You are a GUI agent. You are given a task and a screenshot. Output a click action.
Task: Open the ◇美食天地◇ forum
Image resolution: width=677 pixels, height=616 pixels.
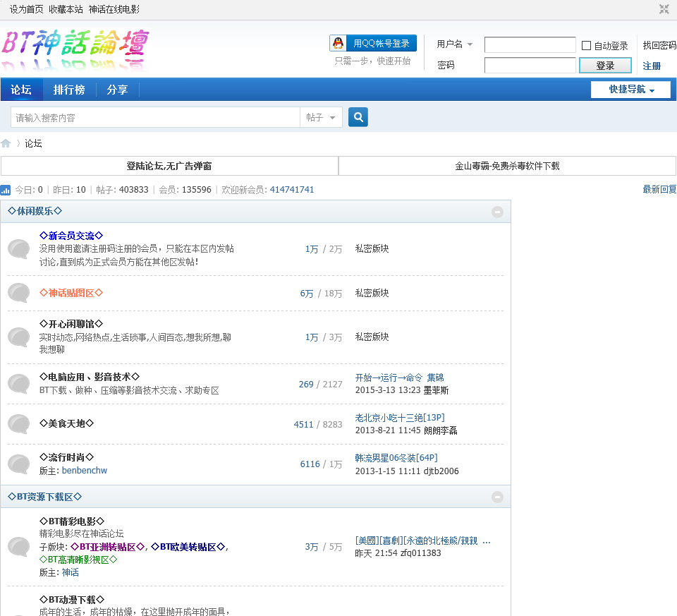66,423
